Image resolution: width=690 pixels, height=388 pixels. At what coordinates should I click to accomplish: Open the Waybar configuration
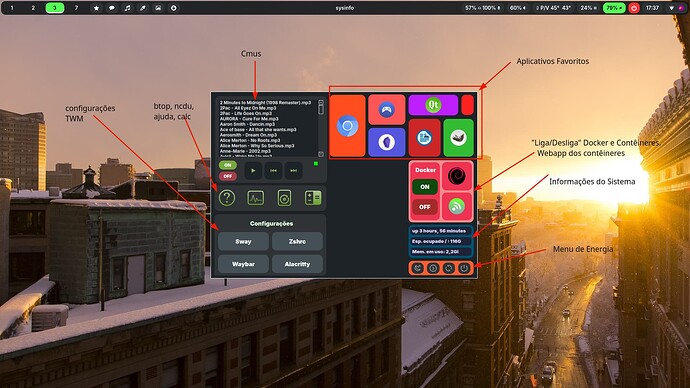(243, 264)
